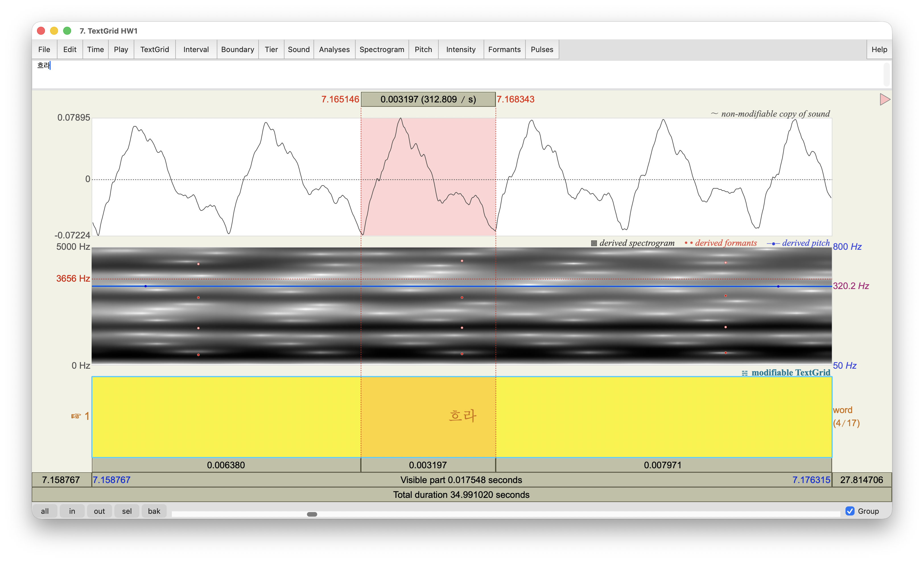924x561 pixels.
Task: Click the green zoom window button
Action: pyautogui.click(x=67, y=31)
